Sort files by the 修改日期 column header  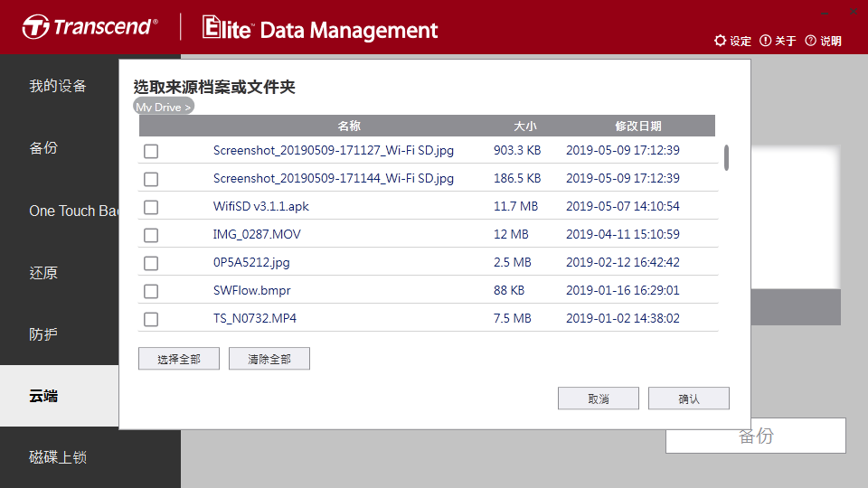pos(638,127)
